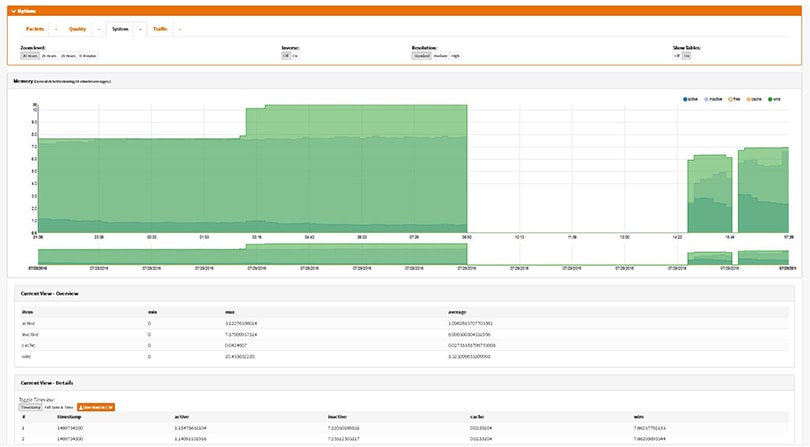Screen dimensions: 810x447
Task: Collapse the Options panel header chevron
Action: coord(12,10)
